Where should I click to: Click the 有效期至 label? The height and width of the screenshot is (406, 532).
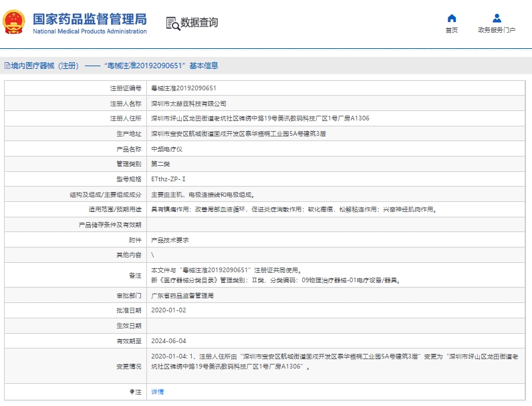point(129,341)
